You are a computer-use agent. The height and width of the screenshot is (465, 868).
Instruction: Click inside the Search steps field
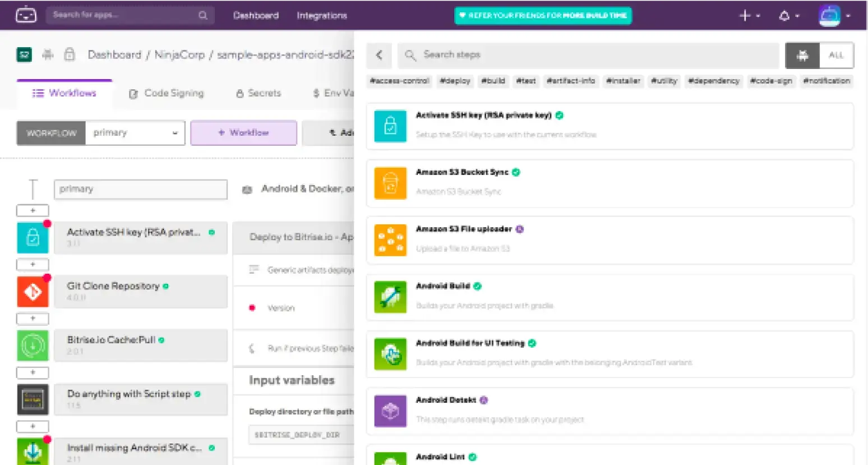tap(561, 55)
